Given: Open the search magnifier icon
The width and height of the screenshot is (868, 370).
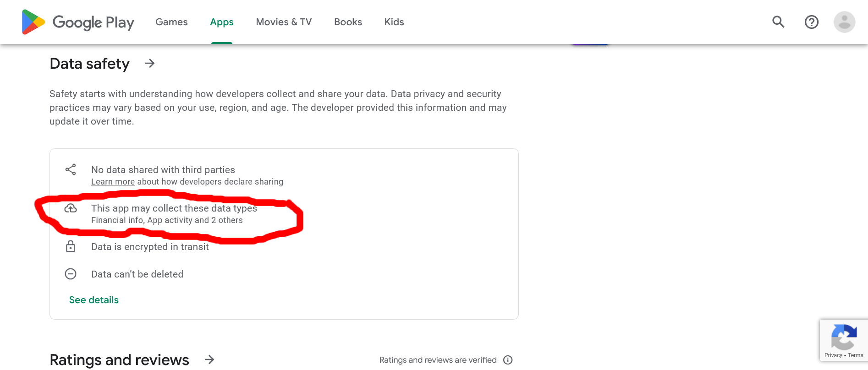Looking at the screenshot, I should (778, 22).
